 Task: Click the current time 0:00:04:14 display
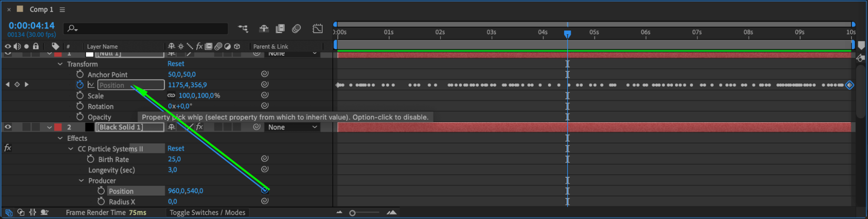32,26
